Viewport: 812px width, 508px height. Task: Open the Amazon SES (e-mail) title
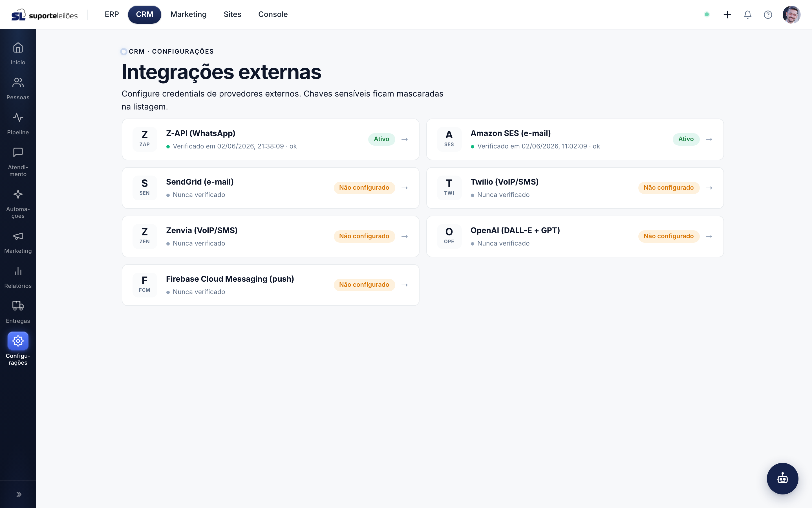coord(510,133)
